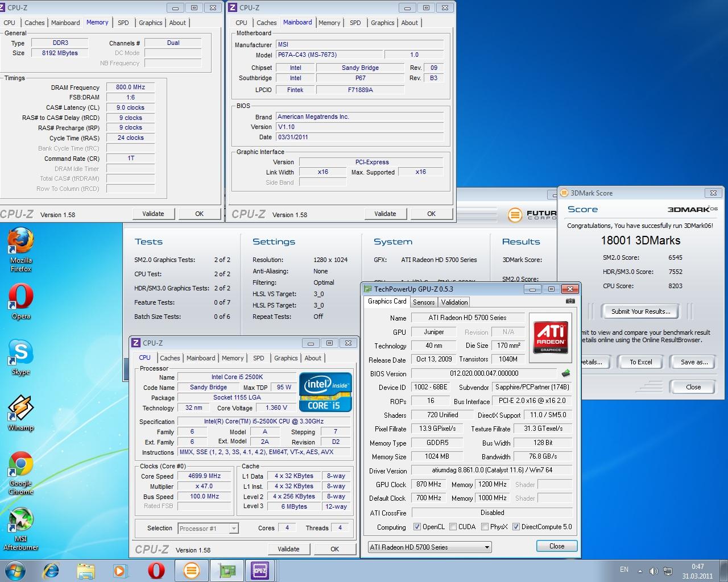Switch to the Sensors tab in GPU-Z
This screenshot has height=582, width=728.
[424, 302]
